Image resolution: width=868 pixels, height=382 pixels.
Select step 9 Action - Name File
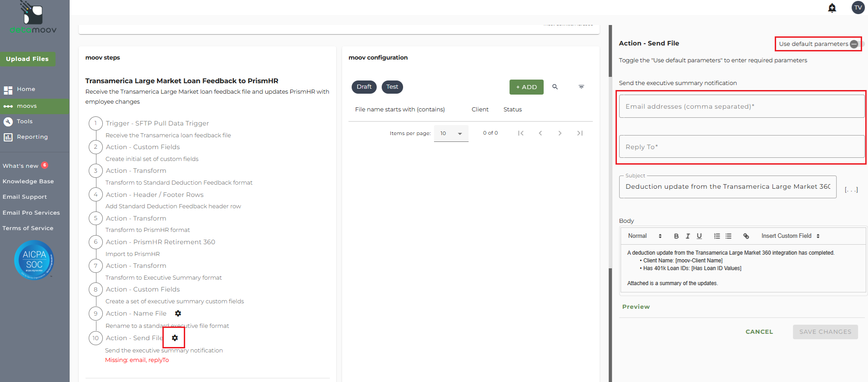(136, 313)
